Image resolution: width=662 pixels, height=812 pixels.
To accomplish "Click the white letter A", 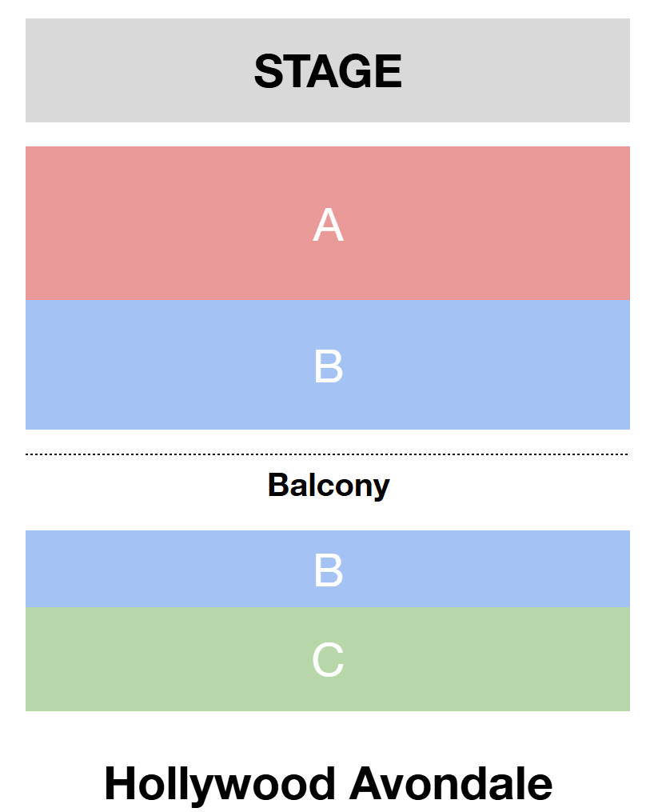I will (x=328, y=225).
